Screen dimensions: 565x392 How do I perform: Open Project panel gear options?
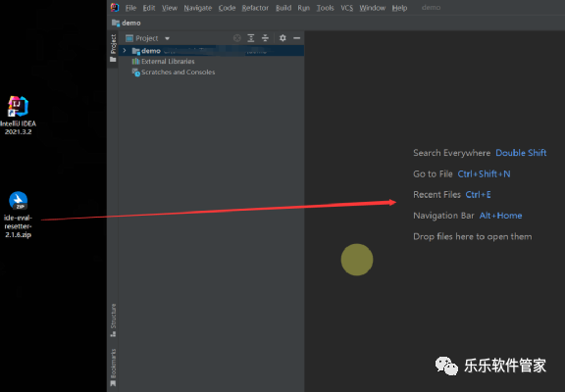tap(282, 38)
